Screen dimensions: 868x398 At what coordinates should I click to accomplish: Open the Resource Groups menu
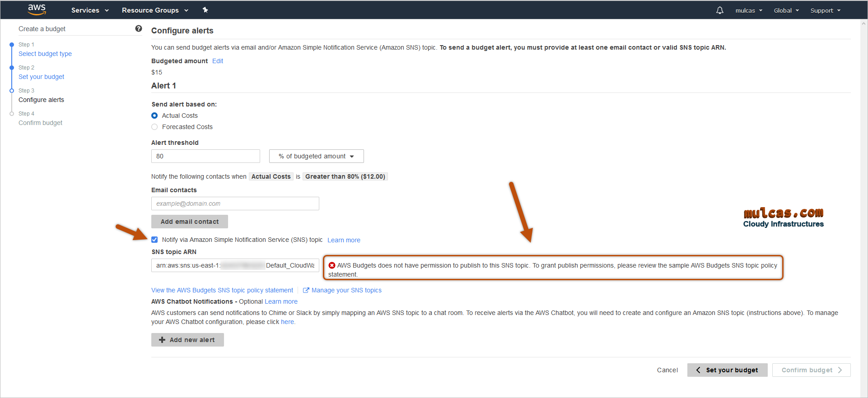tap(154, 10)
